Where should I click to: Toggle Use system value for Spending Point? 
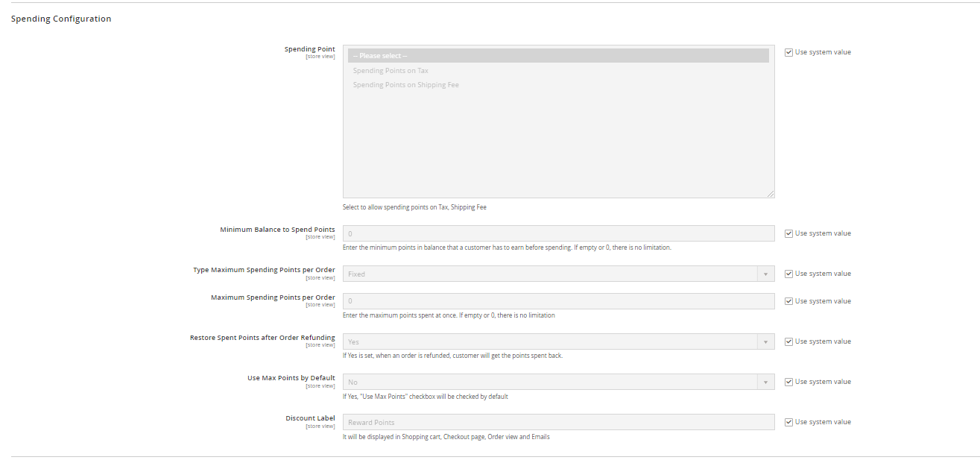pyautogui.click(x=788, y=52)
